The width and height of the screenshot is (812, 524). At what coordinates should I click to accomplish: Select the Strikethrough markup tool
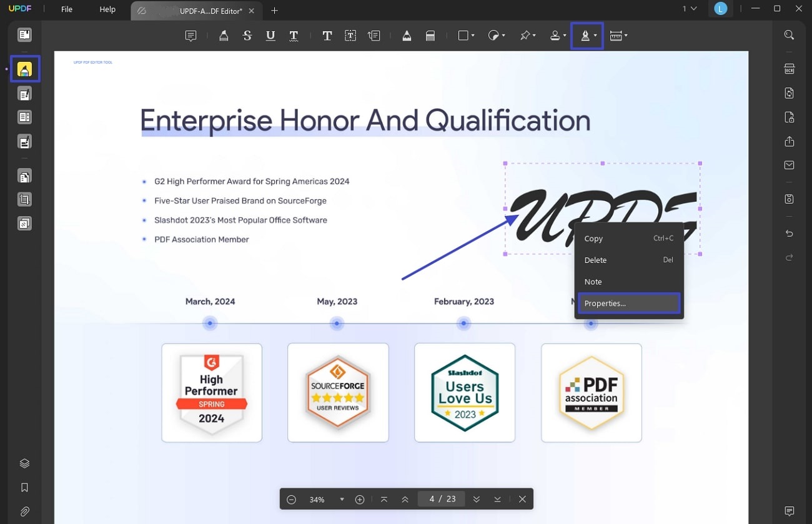247,36
